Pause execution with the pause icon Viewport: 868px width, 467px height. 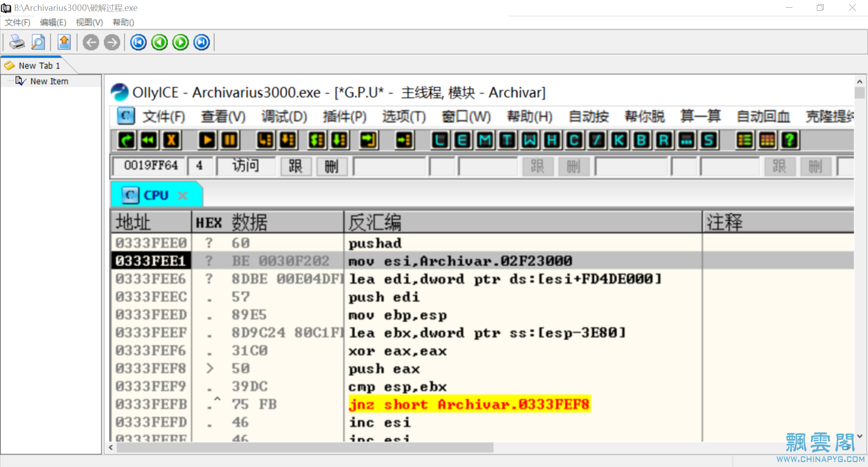pos(229,141)
